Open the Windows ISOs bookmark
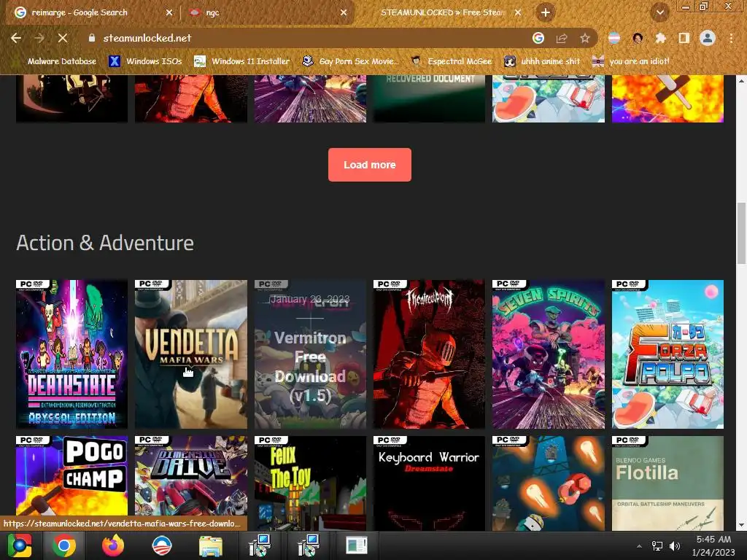The height and width of the screenshot is (560, 747). (145, 61)
